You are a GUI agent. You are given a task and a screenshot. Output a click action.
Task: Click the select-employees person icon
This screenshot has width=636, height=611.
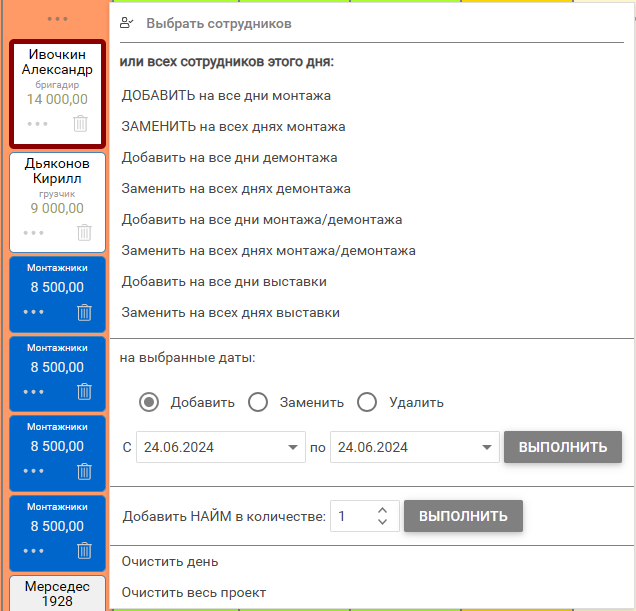(126, 22)
